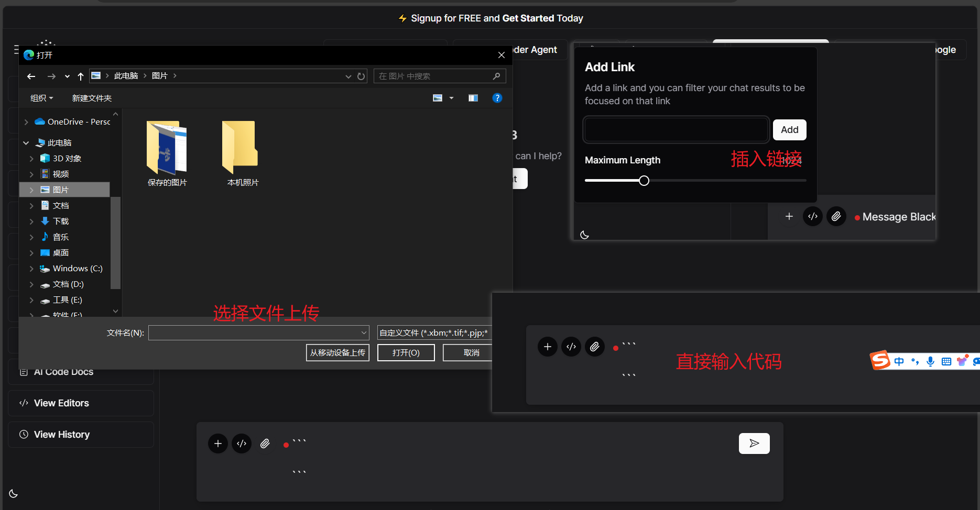The width and height of the screenshot is (980, 510).
Task: Click code snippet icon in bottom chat box
Action: 242,444
